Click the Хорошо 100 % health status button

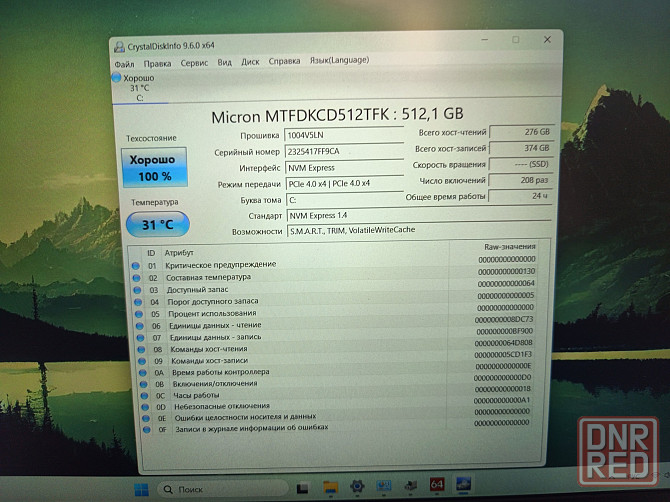[x=154, y=167]
